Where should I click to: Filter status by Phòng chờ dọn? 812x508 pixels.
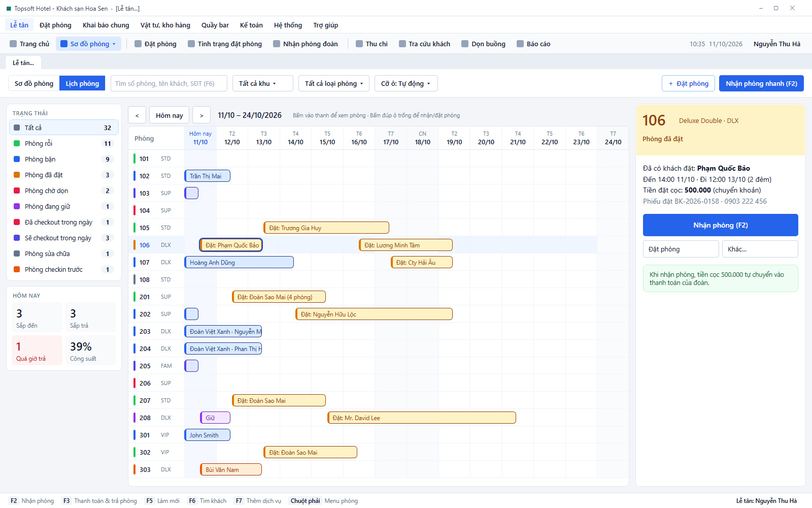[x=64, y=190]
